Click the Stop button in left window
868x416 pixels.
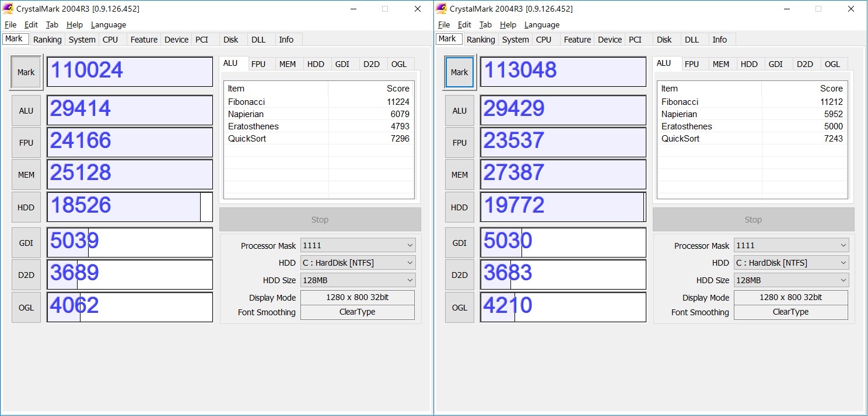click(320, 220)
